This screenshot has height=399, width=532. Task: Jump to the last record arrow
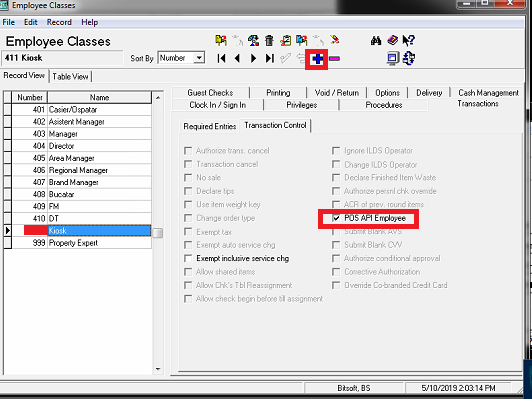269,58
